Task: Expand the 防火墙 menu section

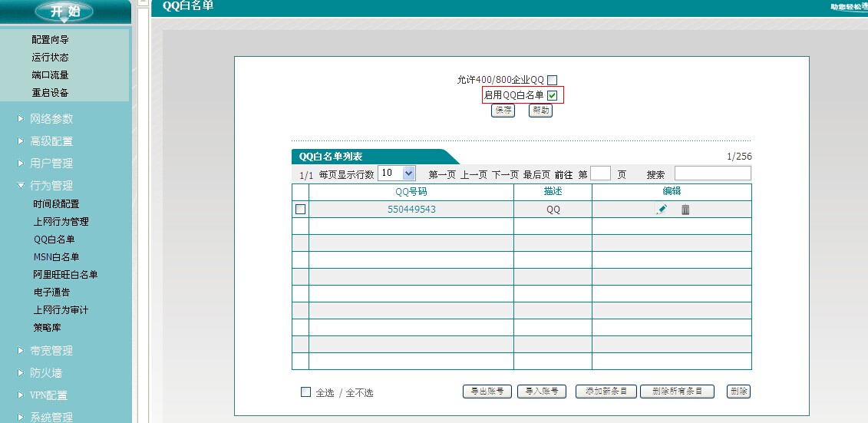Action: pyautogui.click(x=46, y=372)
